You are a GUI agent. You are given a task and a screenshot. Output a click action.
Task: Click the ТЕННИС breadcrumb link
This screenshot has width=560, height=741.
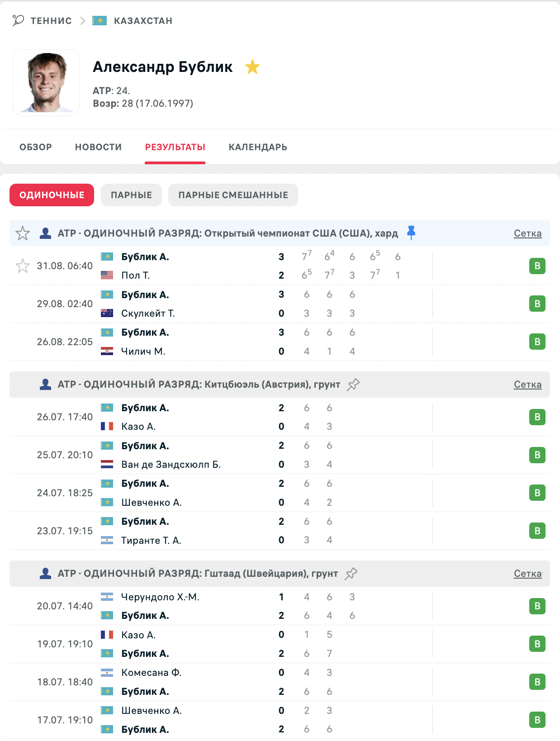click(51, 21)
